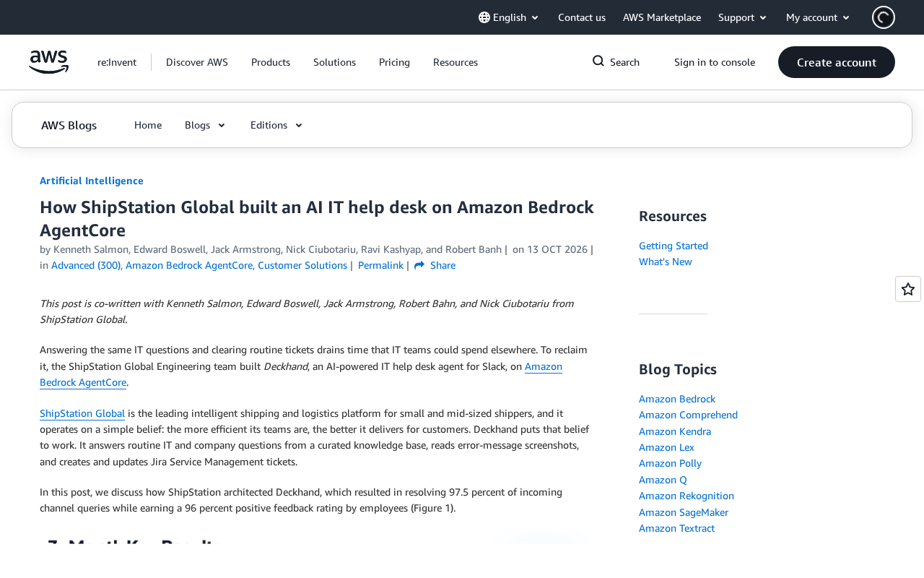Click the Create account button
This screenshot has height=578, width=924.
(x=837, y=62)
